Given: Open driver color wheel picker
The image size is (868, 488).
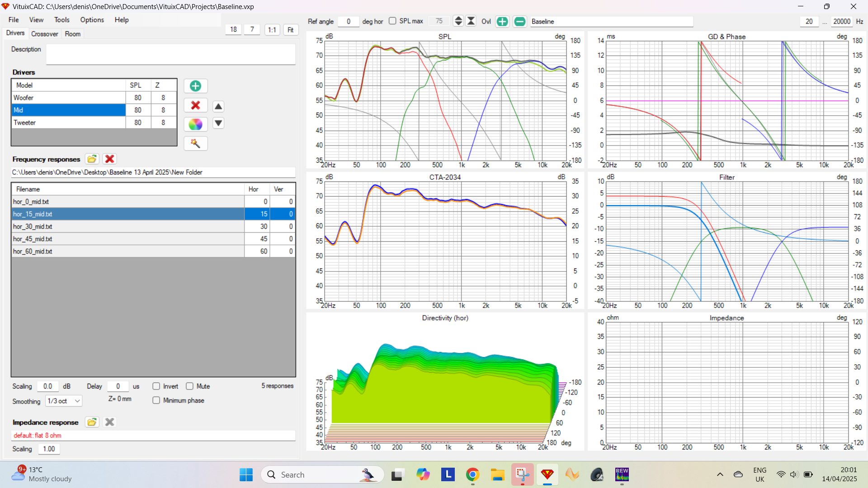Looking at the screenshot, I should [x=195, y=124].
